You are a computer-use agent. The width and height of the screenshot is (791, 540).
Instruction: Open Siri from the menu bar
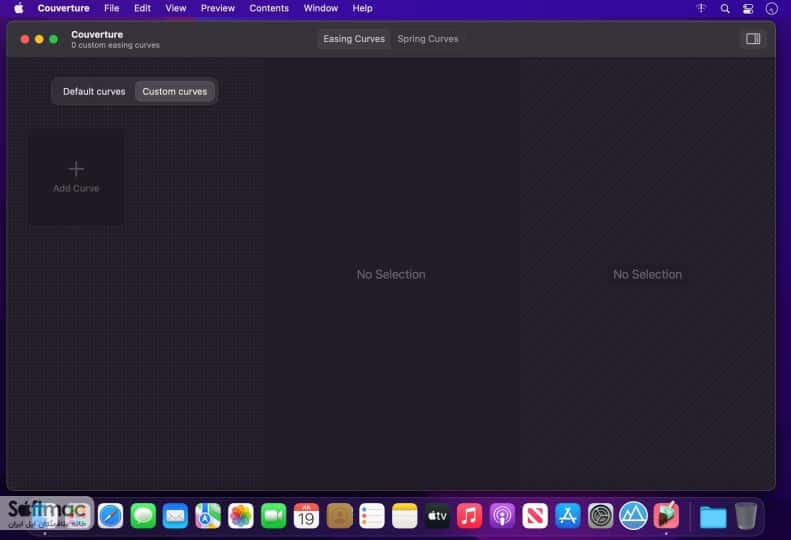tap(771, 9)
